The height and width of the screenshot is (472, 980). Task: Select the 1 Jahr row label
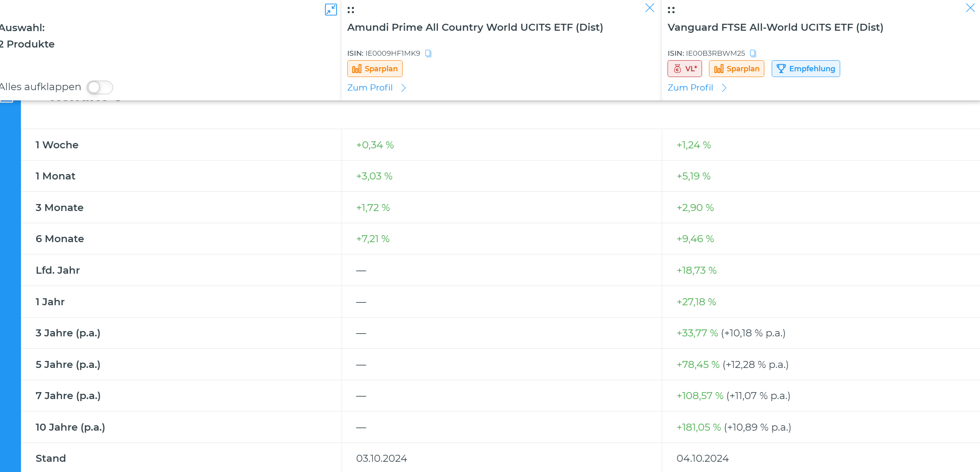point(50,302)
